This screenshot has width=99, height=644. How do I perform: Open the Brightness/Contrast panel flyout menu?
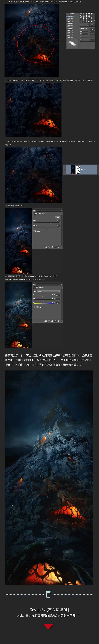click(62, 211)
